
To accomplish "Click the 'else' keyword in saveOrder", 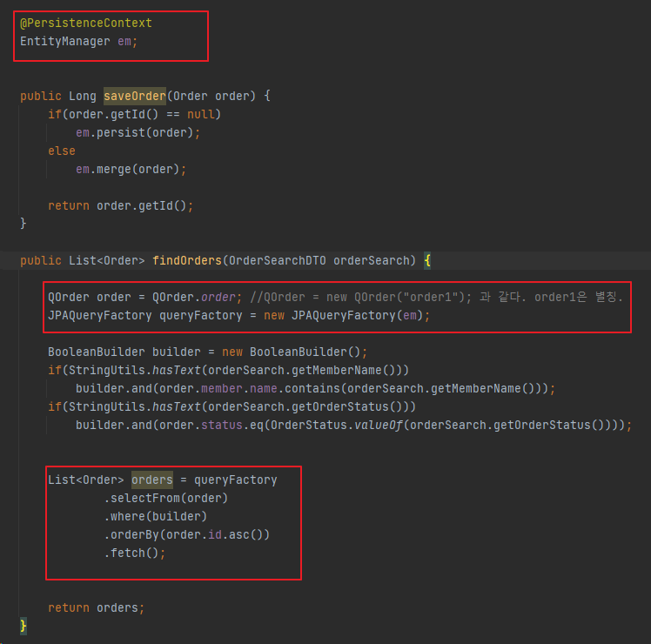I will point(62,151).
